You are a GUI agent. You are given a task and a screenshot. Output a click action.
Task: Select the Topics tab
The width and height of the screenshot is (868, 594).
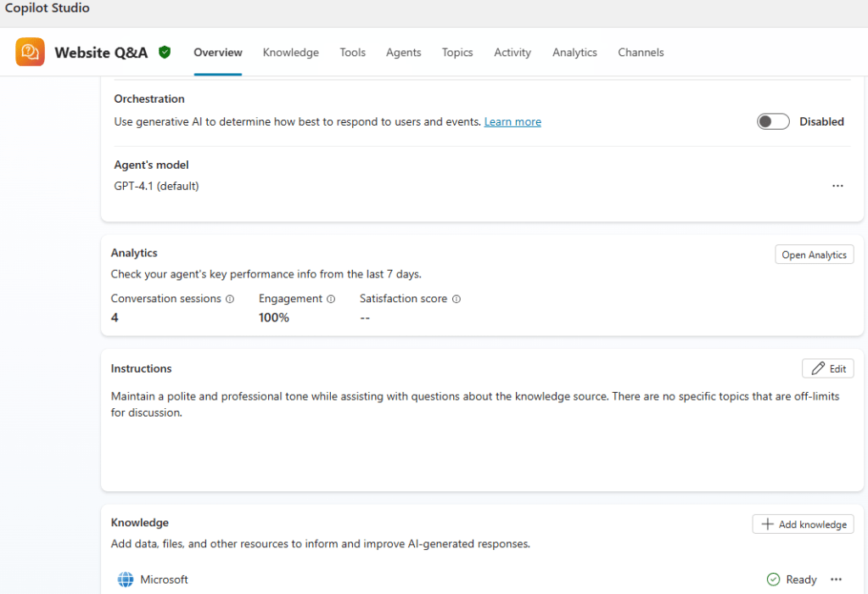pyautogui.click(x=457, y=53)
